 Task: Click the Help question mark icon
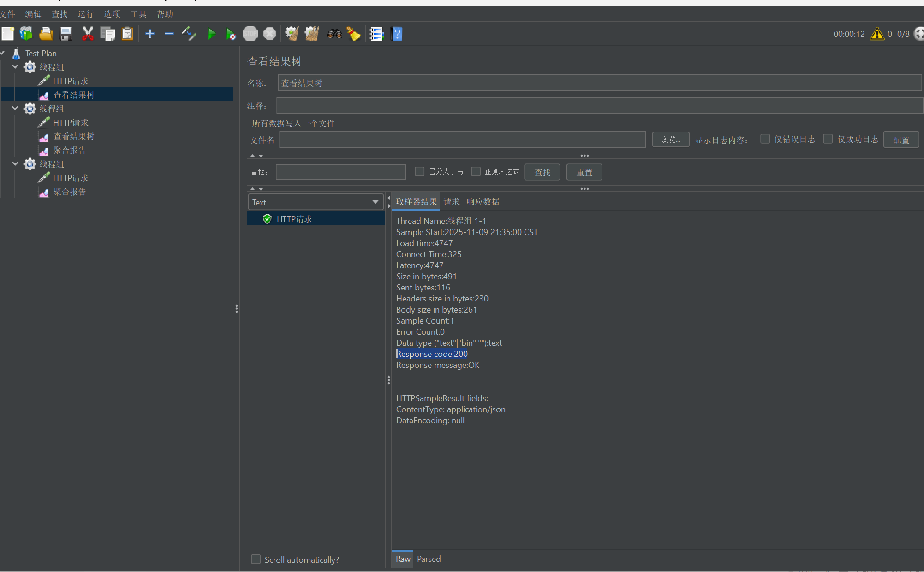pos(397,34)
